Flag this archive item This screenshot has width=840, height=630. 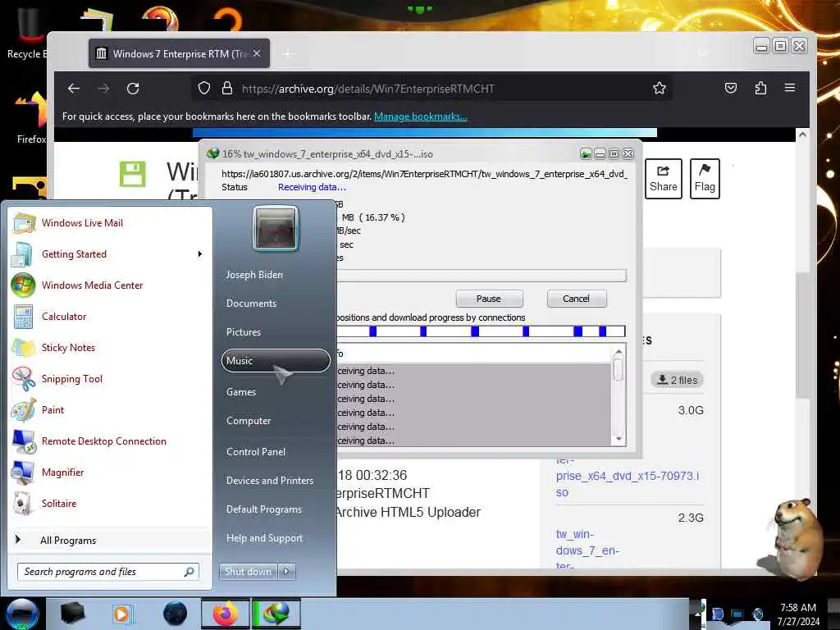705,179
